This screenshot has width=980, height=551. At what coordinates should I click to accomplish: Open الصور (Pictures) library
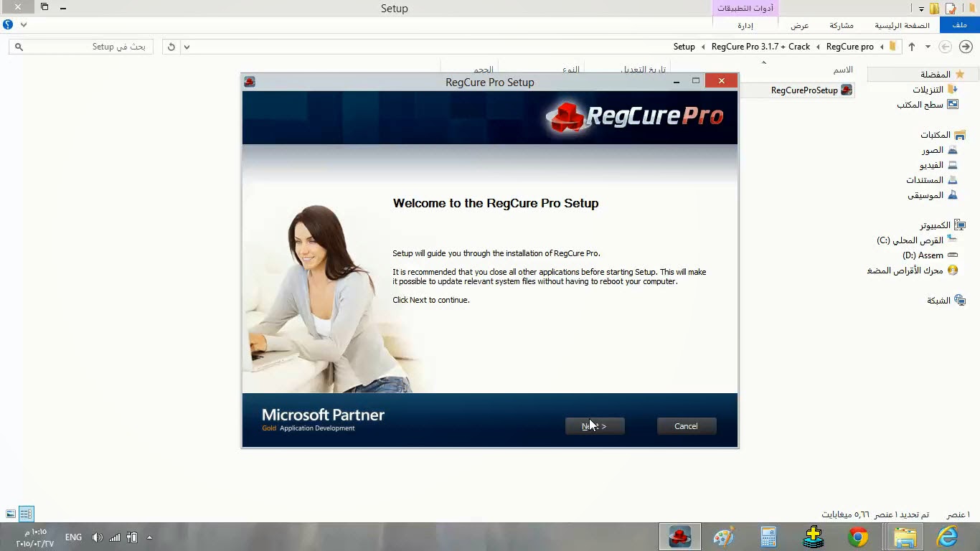pyautogui.click(x=933, y=151)
